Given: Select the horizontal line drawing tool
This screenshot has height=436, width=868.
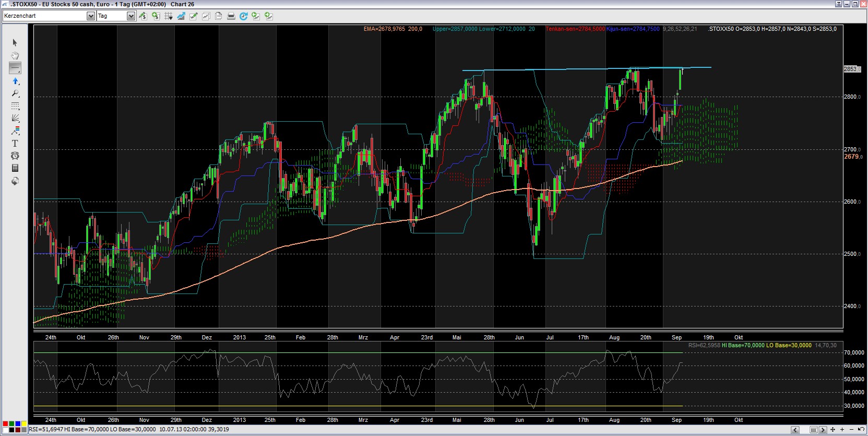Looking at the screenshot, I should click(15, 68).
